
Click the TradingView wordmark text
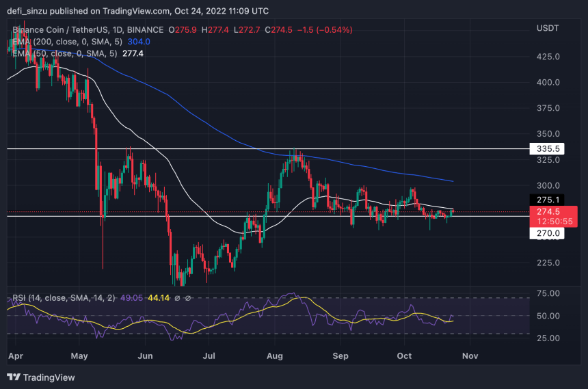(x=49, y=377)
